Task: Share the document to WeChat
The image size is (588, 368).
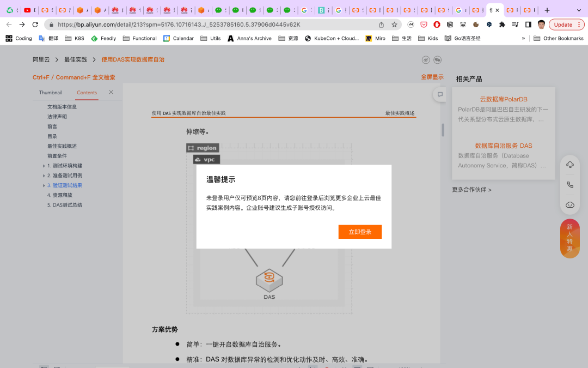Action: (437, 60)
